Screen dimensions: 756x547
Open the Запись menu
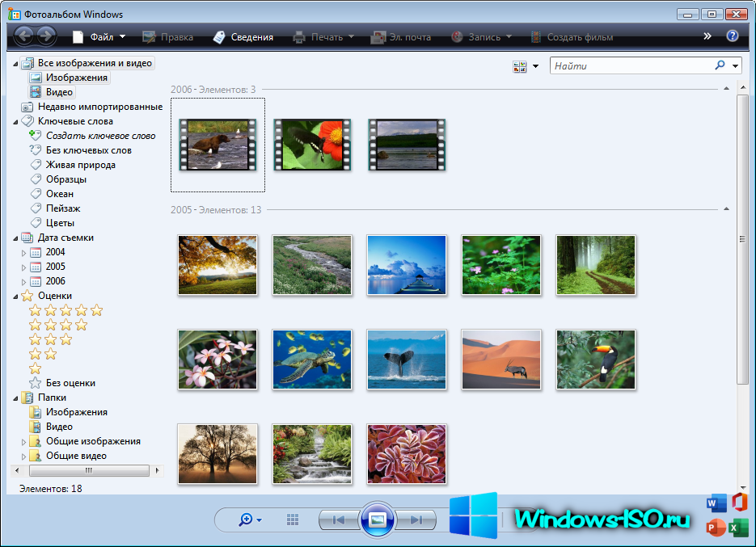point(481,36)
